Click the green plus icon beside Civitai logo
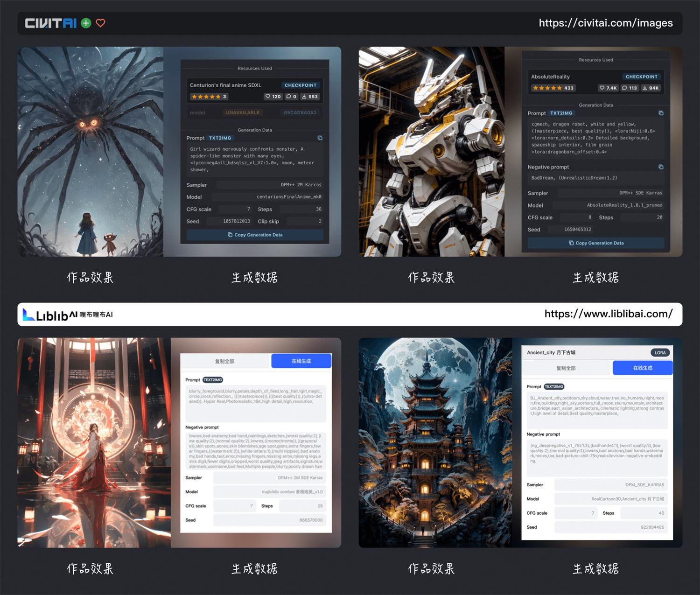The width and height of the screenshot is (700, 595). 86,23
